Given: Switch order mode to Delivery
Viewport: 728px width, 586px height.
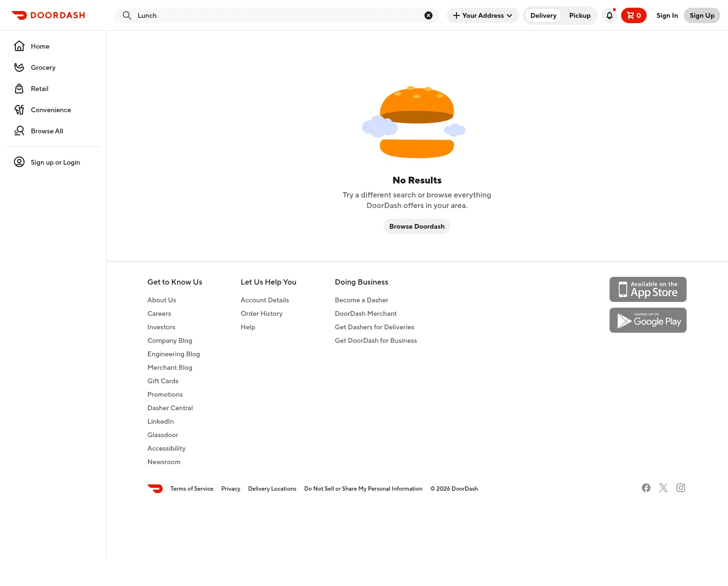Looking at the screenshot, I should pos(543,15).
